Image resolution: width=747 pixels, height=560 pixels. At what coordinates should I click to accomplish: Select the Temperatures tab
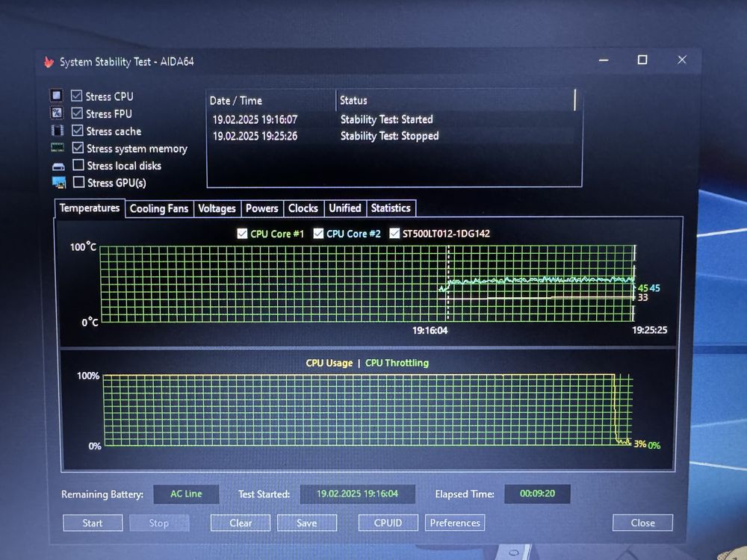click(90, 208)
